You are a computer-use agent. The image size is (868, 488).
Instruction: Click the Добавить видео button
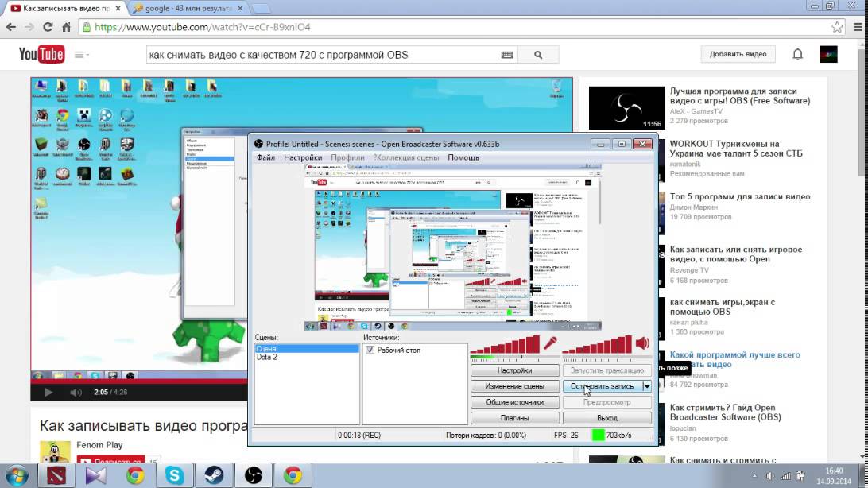(738, 54)
